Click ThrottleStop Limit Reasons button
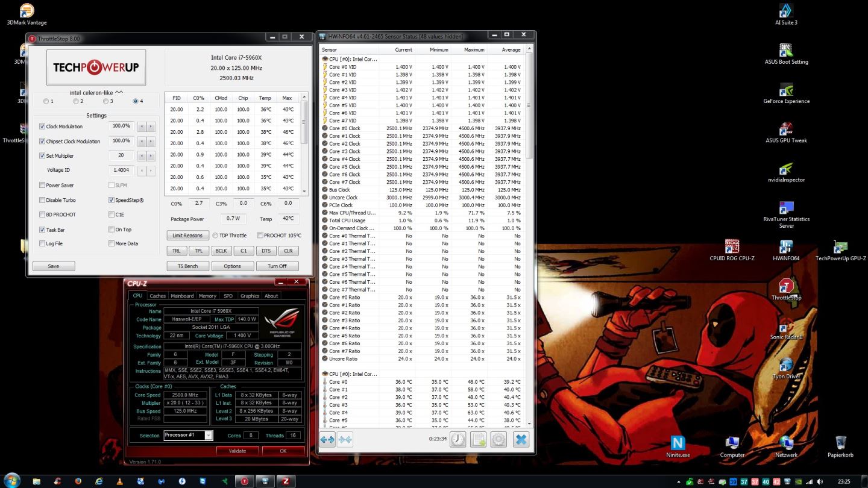 pyautogui.click(x=187, y=236)
